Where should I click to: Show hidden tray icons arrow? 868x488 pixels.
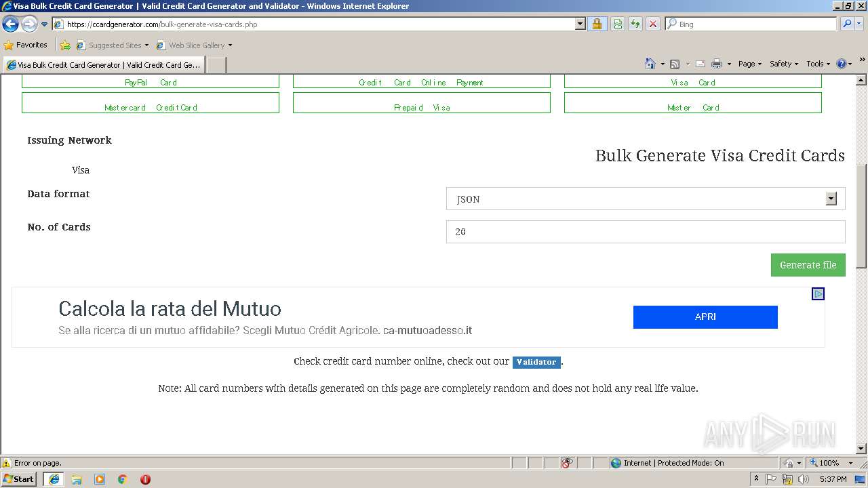pos(756,479)
